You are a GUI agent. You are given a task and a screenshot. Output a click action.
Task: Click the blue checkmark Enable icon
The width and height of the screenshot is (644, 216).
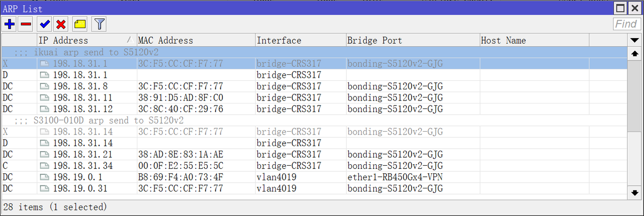pos(45,24)
